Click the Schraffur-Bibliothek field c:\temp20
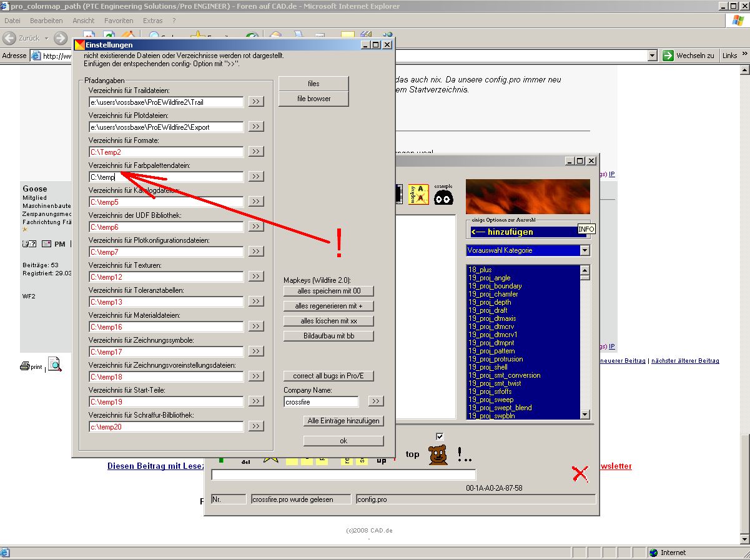 tap(166, 427)
